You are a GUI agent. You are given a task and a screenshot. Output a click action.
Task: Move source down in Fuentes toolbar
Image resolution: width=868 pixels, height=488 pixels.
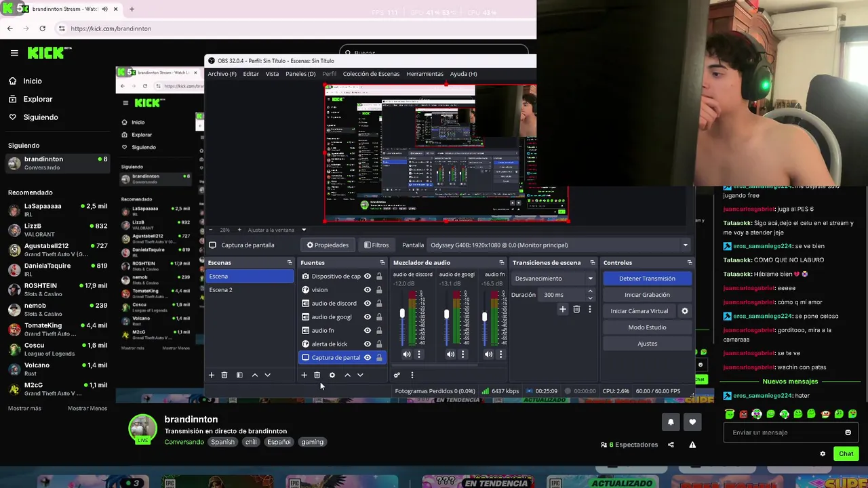click(360, 375)
